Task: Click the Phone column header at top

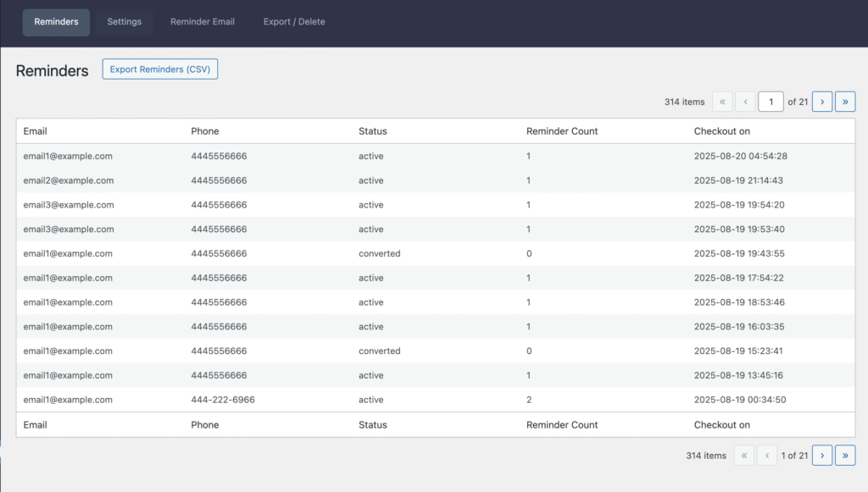Action: tap(205, 131)
